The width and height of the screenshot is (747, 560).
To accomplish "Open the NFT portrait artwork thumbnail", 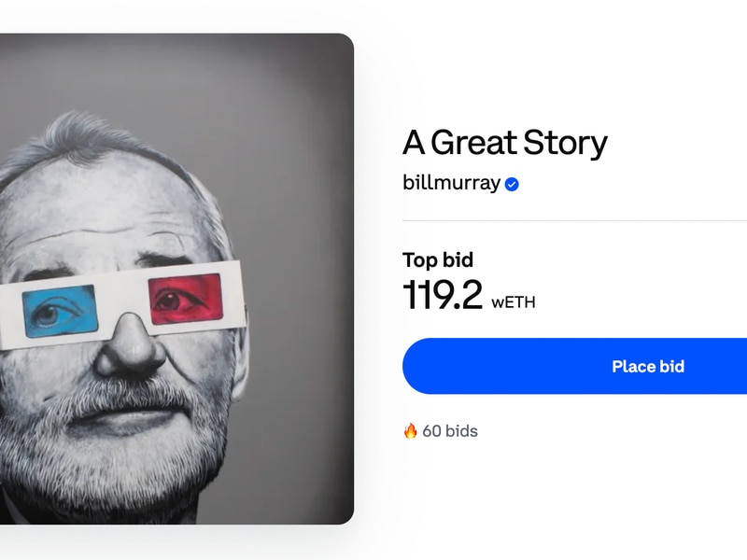I will [x=176, y=279].
